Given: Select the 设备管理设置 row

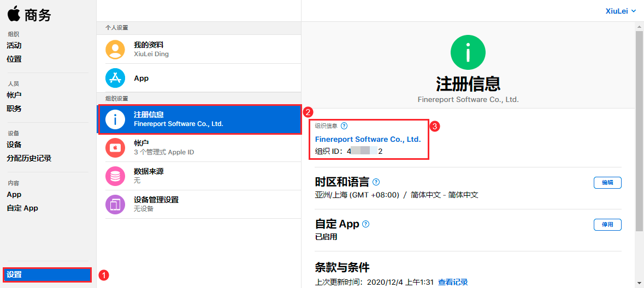Looking at the screenshot, I should 199,205.
